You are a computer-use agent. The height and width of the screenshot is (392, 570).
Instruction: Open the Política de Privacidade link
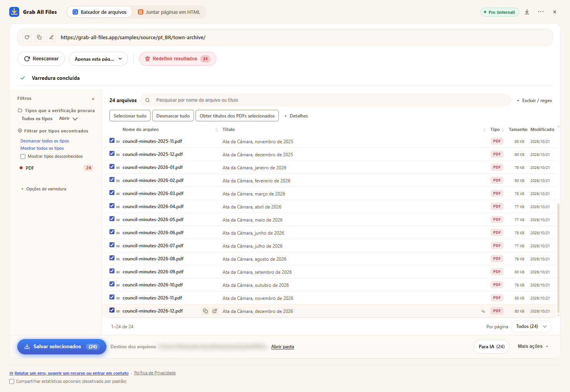point(155,373)
